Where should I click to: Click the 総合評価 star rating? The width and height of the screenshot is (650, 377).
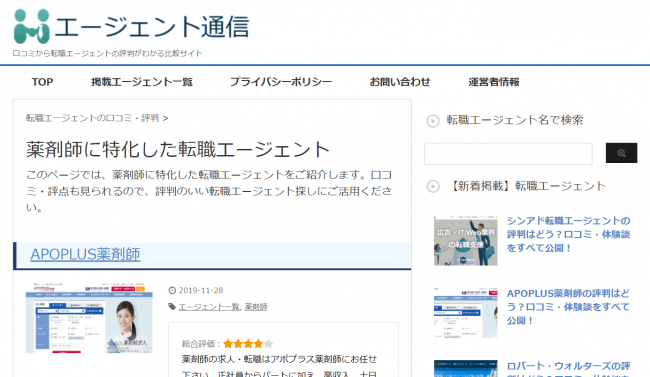tap(248, 343)
